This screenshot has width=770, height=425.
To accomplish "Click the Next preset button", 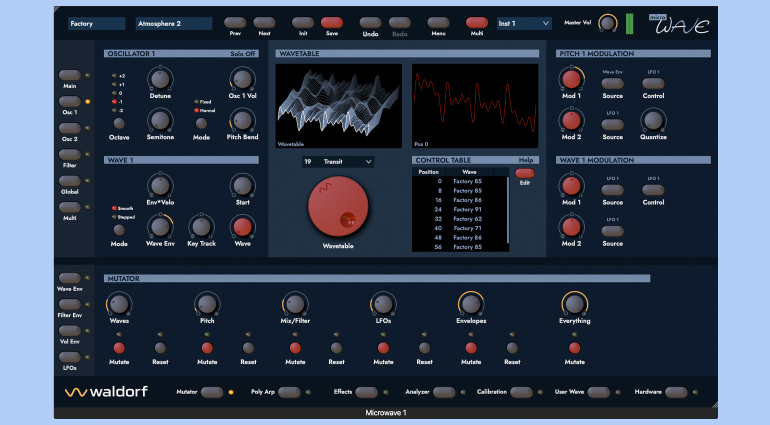I will (264, 23).
